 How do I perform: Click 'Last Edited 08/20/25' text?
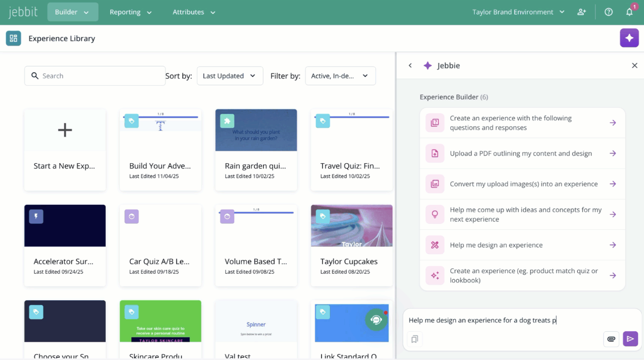click(x=345, y=272)
